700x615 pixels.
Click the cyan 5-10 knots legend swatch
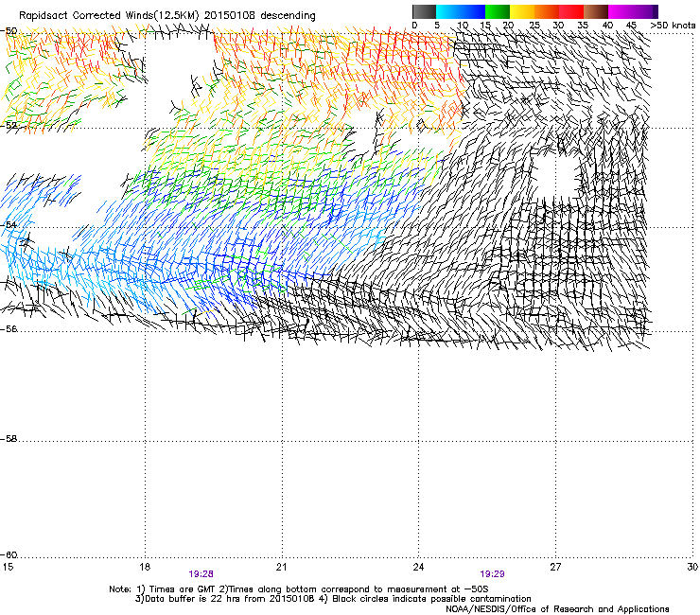[x=448, y=11]
